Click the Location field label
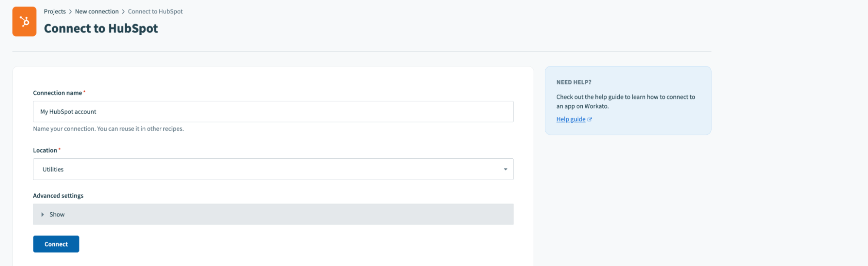Viewport: 868px width, 266px height. click(x=45, y=150)
